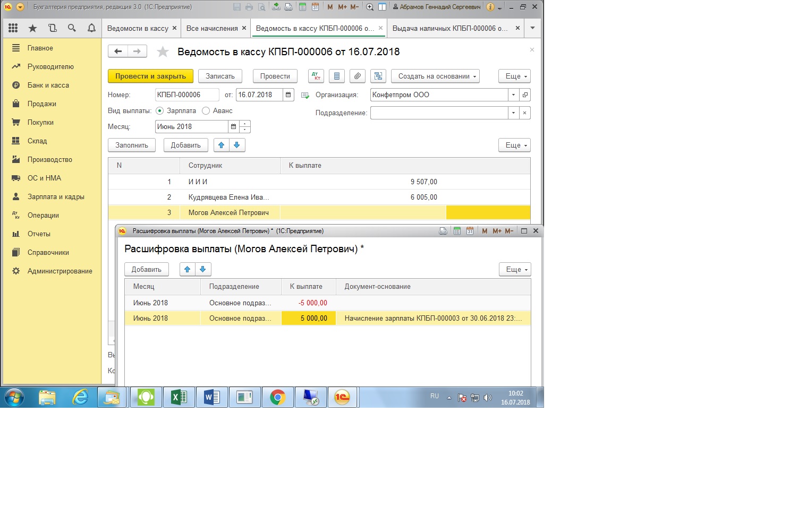
Task: Move Ведомость row up with blue arrow
Action: coord(222,145)
